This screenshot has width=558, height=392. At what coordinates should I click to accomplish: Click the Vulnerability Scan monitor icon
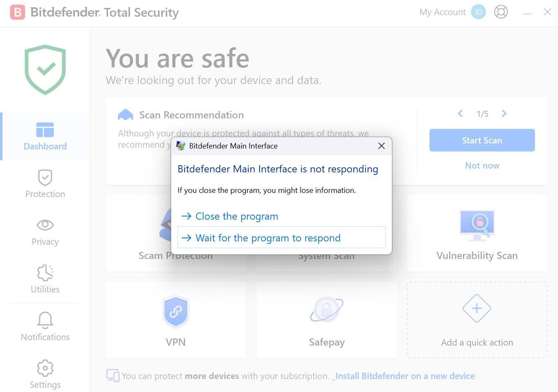[477, 225]
